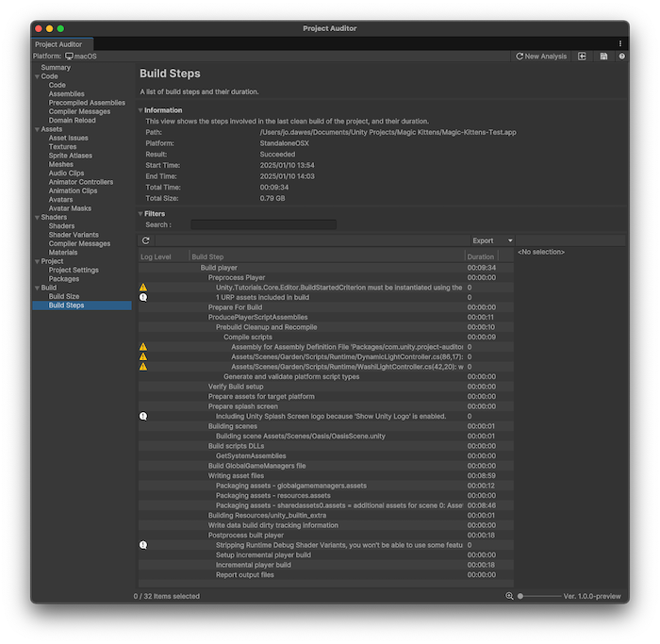The width and height of the screenshot is (660, 644).
Task: Click info icon on URP assets row
Action: 143,297
